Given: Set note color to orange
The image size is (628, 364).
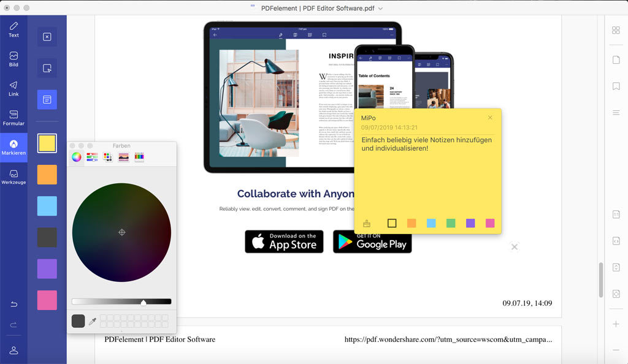Looking at the screenshot, I should point(412,223).
